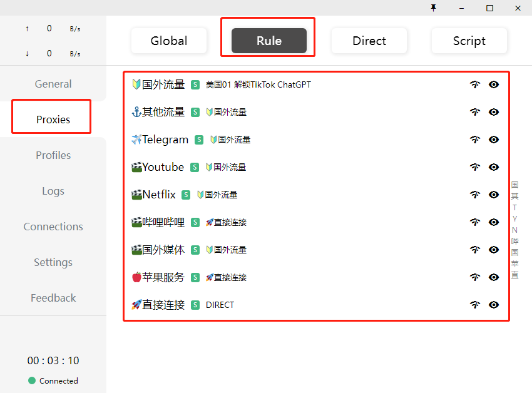The image size is (532, 393).
Task: Expand the Telegram proxy group
Action: [315, 140]
